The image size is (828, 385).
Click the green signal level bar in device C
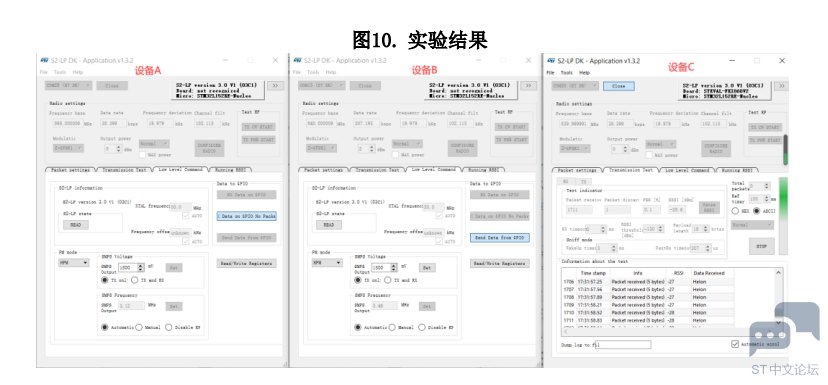pyautogui.click(x=783, y=215)
